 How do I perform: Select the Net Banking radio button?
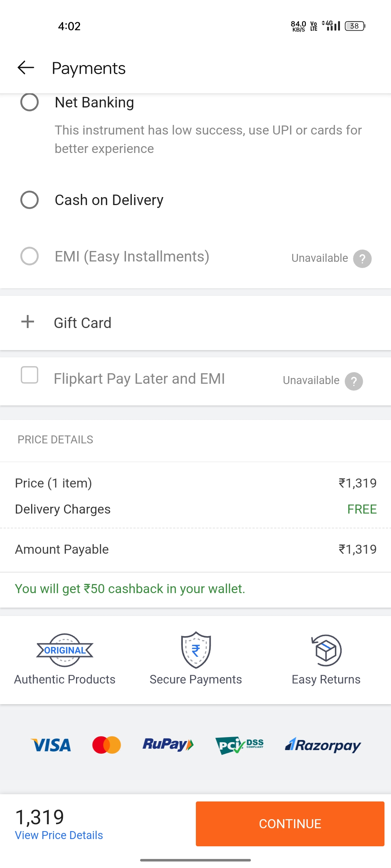pos(30,102)
